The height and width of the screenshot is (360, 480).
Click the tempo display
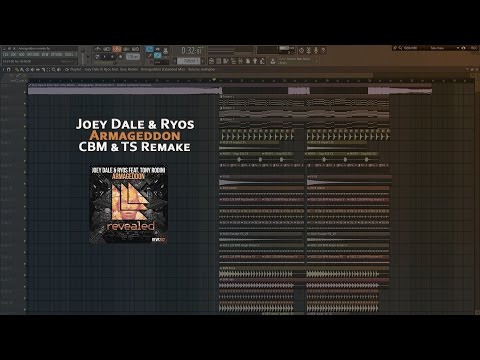133,57
